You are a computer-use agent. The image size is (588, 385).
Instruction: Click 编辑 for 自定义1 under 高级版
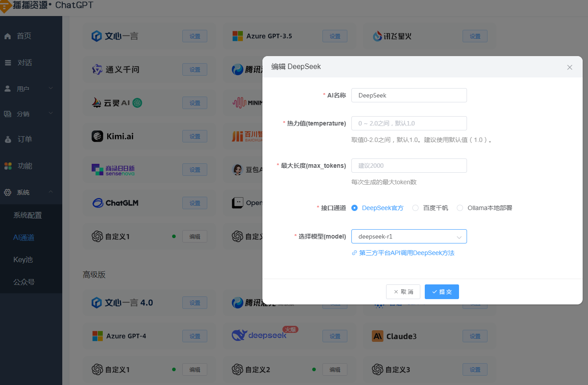coord(195,370)
